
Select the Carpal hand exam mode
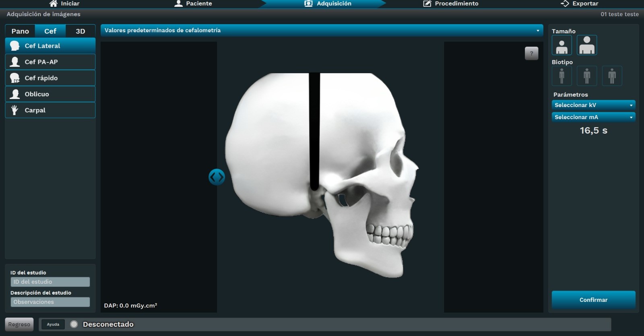tap(50, 110)
